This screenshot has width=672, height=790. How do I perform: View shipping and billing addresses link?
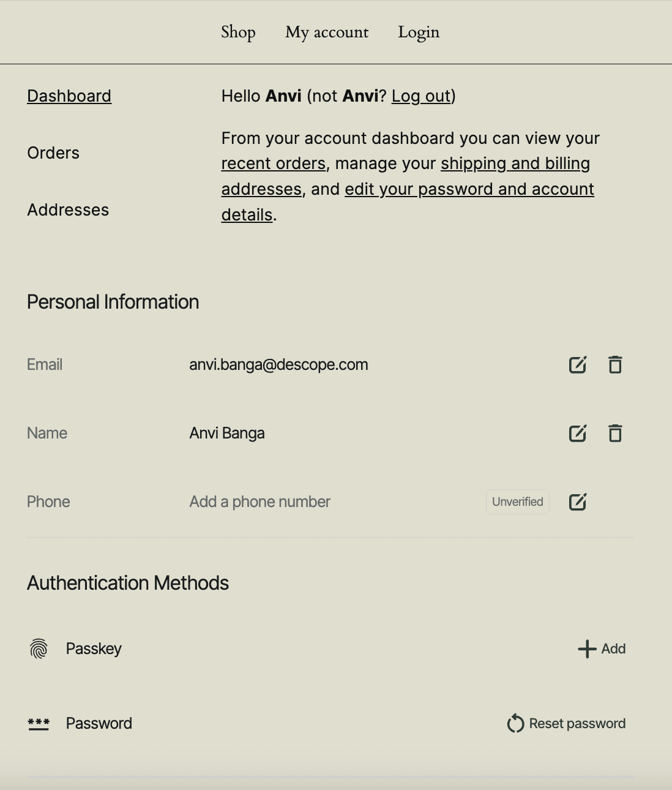515,164
